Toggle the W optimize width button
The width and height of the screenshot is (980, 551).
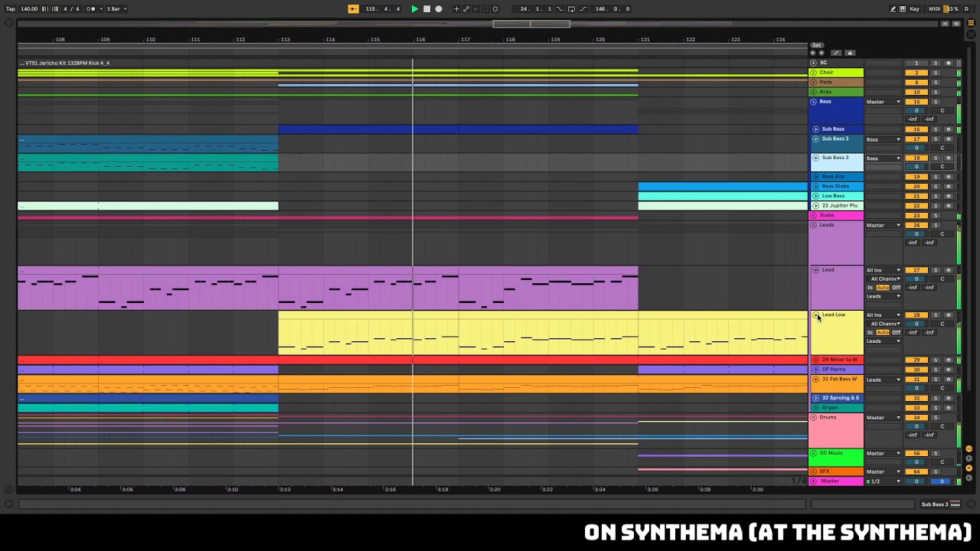pos(955,24)
